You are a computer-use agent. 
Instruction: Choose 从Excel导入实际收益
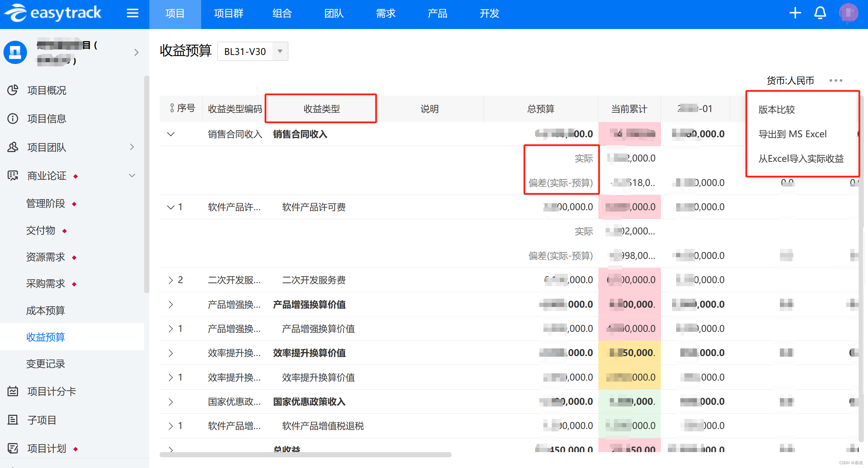click(x=801, y=159)
